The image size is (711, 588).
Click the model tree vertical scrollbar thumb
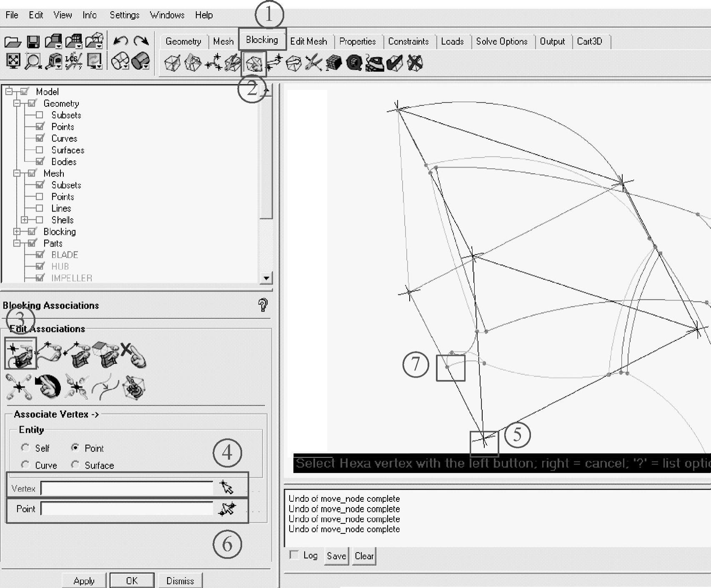[266, 157]
